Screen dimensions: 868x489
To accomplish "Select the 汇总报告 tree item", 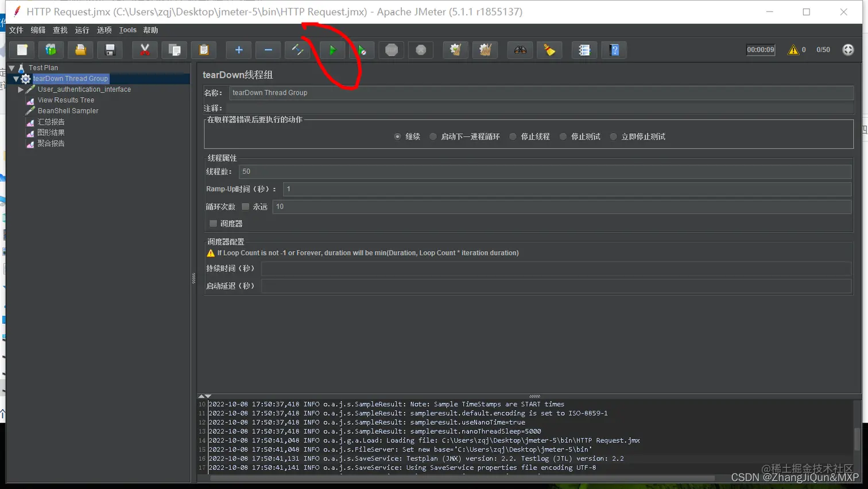I will click(x=51, y=122).
